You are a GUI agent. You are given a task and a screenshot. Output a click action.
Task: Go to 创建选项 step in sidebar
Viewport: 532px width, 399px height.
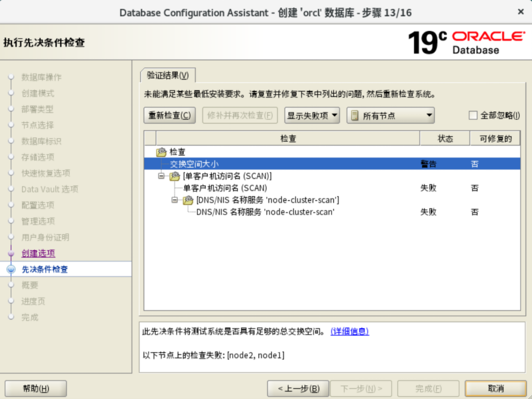(38, 253)
